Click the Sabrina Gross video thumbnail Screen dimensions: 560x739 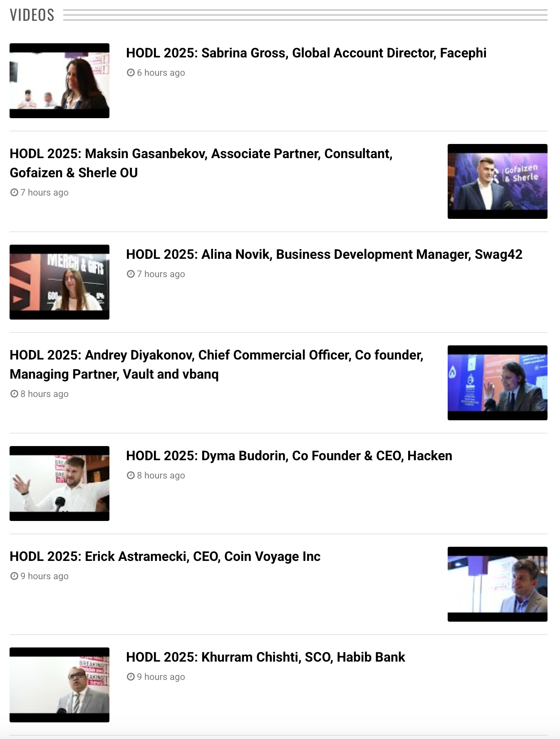click(59, 81)
